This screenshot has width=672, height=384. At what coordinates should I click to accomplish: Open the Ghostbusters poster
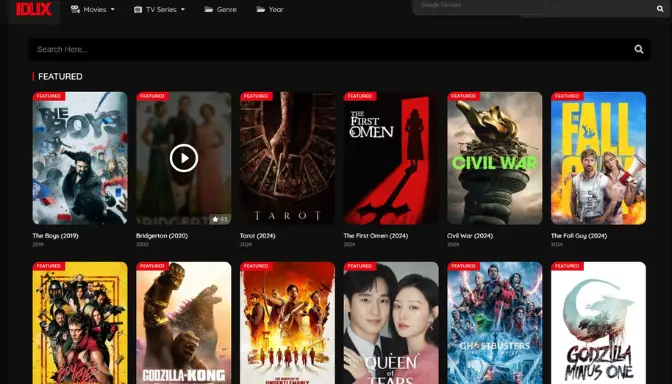click(x=495, y=323)
